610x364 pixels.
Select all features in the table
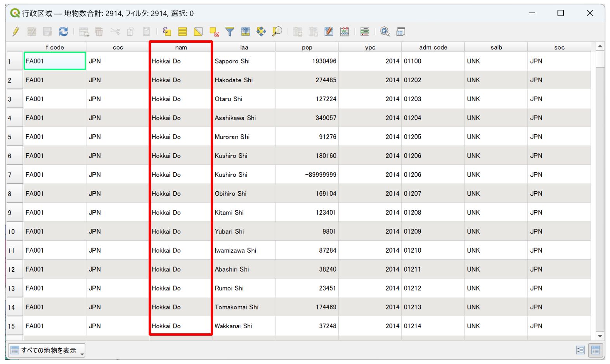point(182,32)
